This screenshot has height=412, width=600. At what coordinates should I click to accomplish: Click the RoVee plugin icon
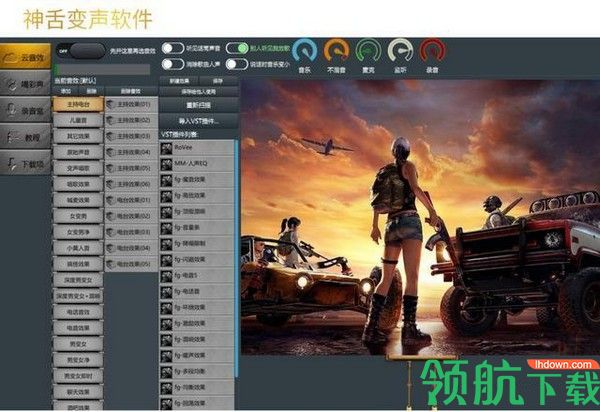[166, 148]
